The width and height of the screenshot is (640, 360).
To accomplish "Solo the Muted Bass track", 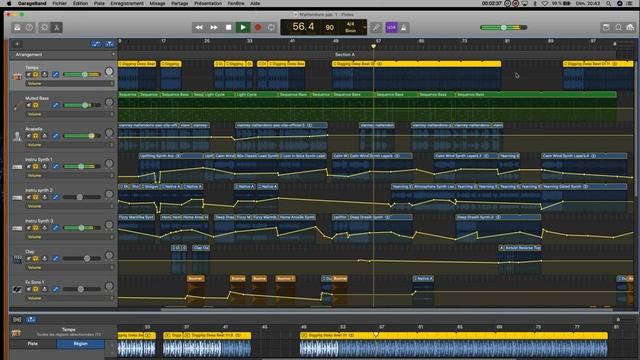I will point(36,105).
